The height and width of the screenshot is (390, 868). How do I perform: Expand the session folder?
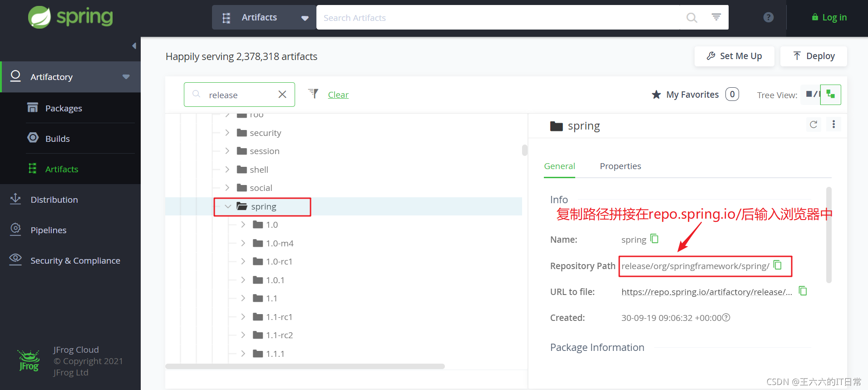pyautogui.click(x=227, y=150)
